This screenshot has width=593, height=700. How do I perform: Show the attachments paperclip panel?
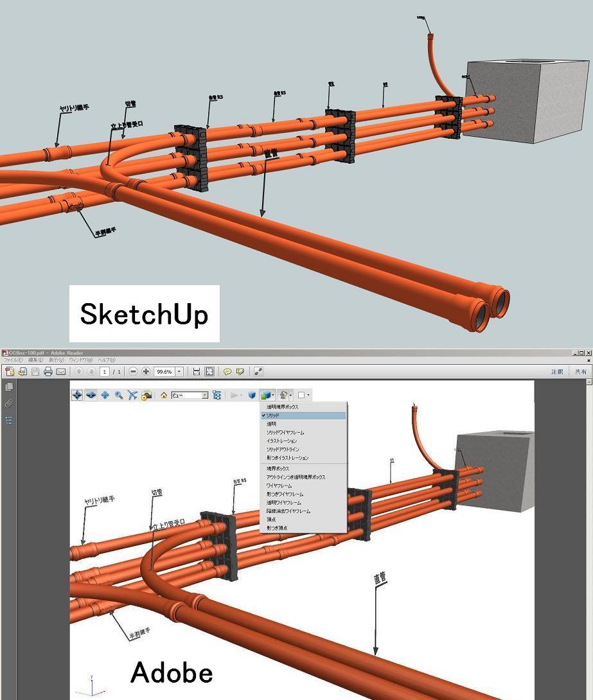9,403
